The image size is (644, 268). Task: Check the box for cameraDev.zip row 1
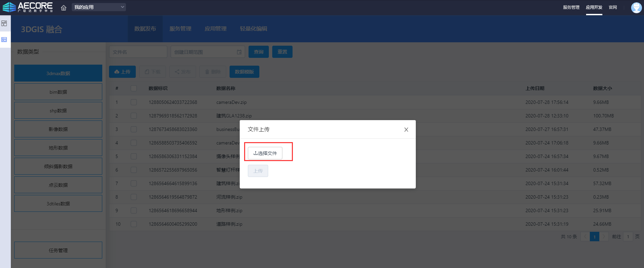click(134, 102)
